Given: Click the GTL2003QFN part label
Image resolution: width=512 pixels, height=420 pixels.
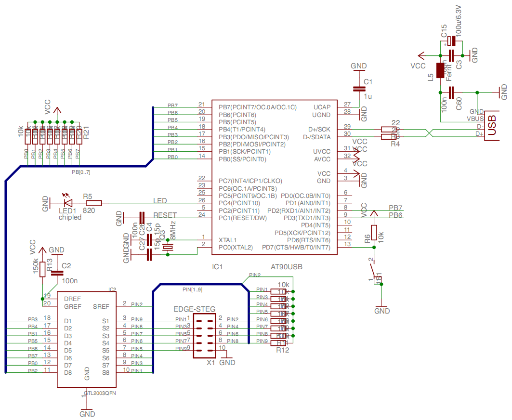Looking at the screenshot, I should pos(100,393).
